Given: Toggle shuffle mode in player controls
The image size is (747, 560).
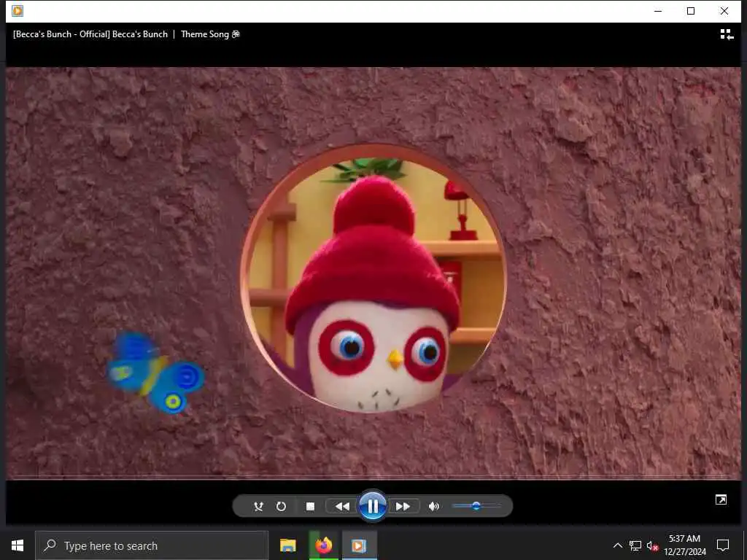Looking at the screenshot, I should point(258,506).
